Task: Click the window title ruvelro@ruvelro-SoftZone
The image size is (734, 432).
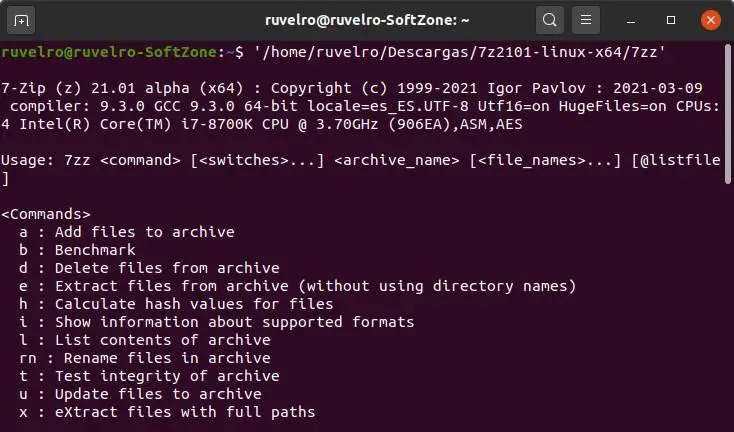Action: [367, 21]
